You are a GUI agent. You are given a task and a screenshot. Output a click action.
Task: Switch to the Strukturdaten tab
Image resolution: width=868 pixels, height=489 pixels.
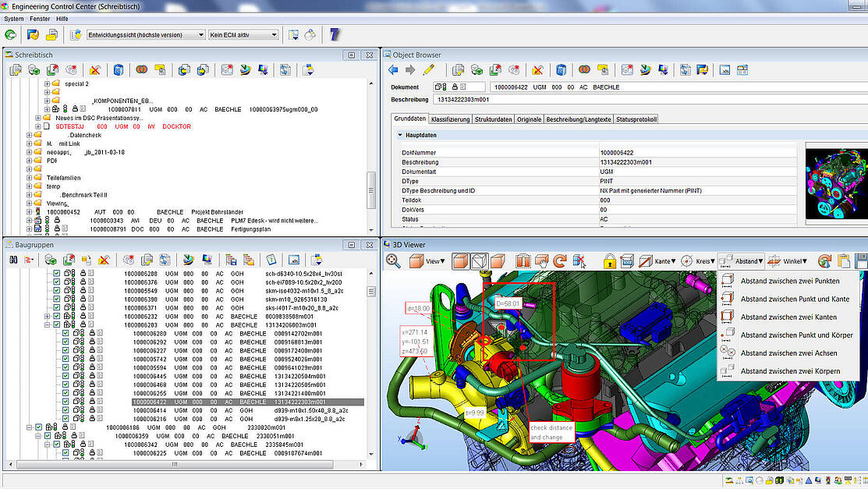point(493,119)
